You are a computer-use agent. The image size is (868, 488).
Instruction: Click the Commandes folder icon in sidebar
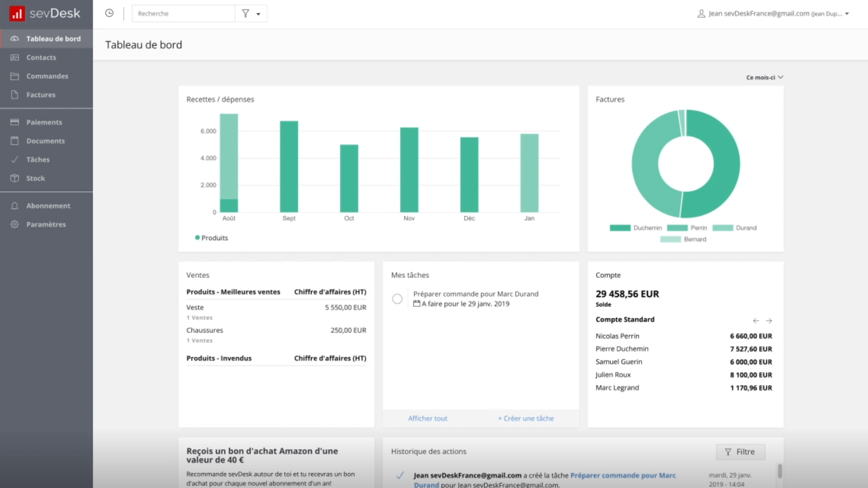[14, 77]
